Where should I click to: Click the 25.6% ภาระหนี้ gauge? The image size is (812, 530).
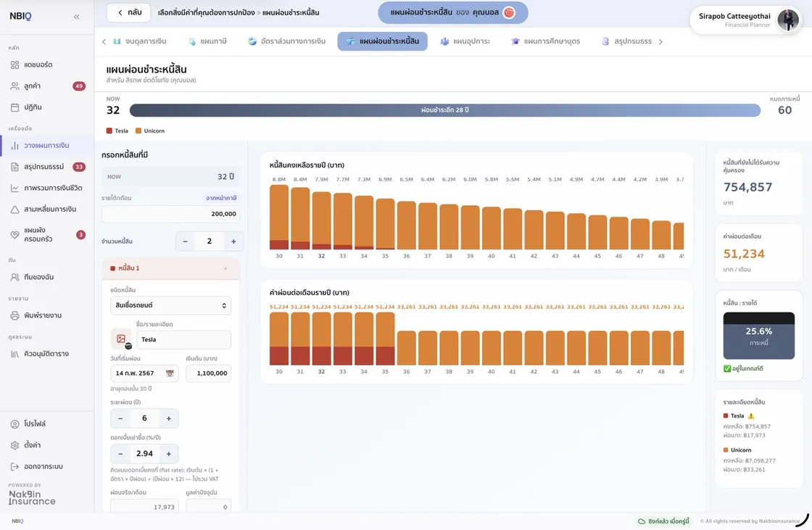758,336
